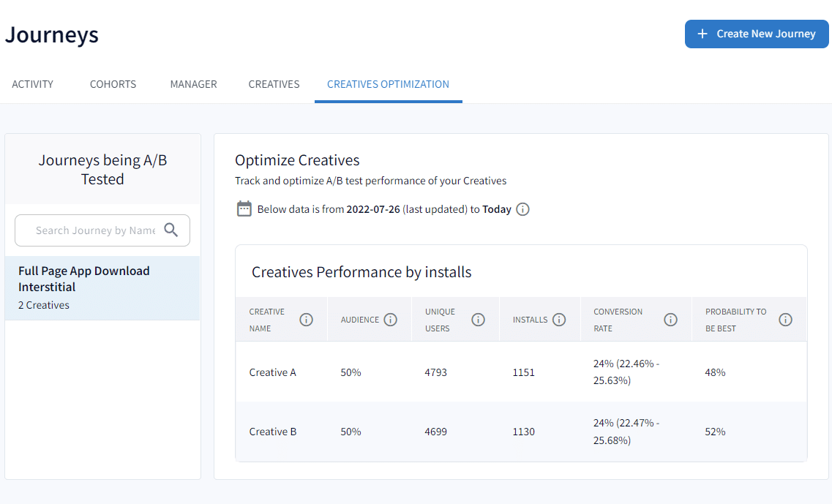Click the search magnifier in the journey search bar
Screen dimensions: 832x504
(171, 230)
